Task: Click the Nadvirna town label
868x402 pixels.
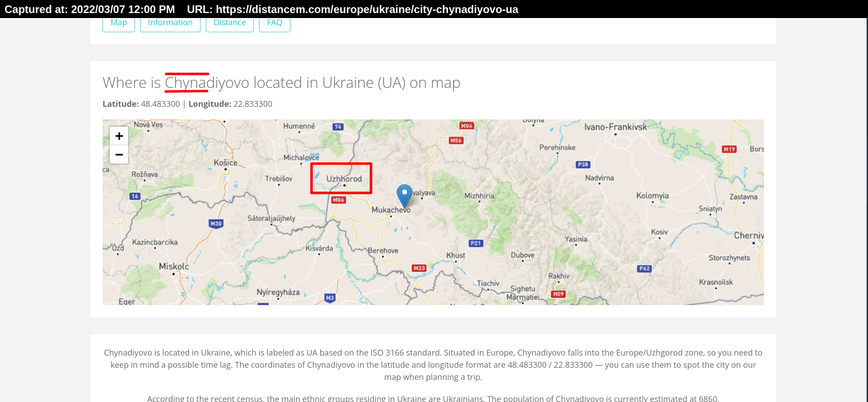Action: [600, 178]
